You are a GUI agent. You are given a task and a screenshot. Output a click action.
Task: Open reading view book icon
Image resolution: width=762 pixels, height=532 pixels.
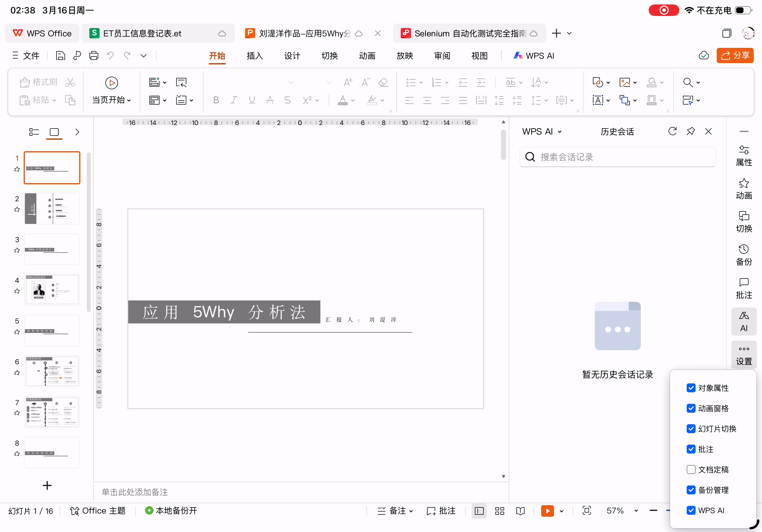tap(520, 511)
